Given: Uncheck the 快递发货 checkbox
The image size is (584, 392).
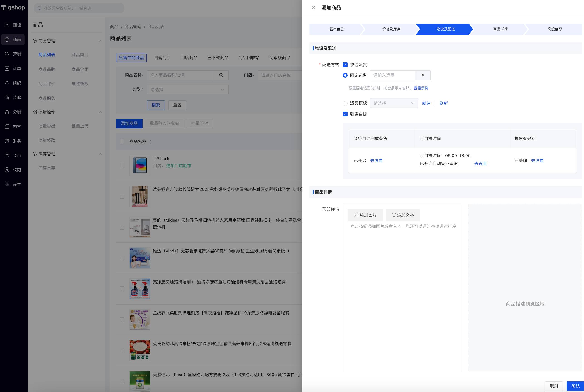Looking at the screenshot, I should (x=345, y=65).
